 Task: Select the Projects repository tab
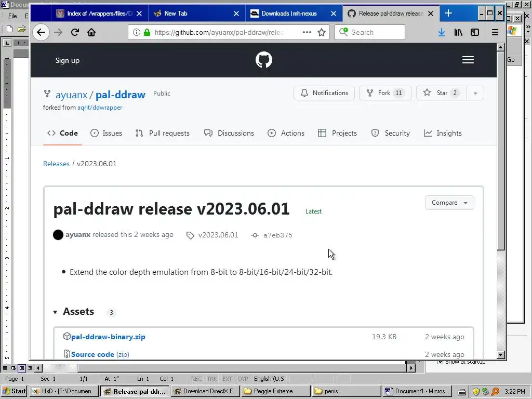pyautogui.click(x=337, y=133)
